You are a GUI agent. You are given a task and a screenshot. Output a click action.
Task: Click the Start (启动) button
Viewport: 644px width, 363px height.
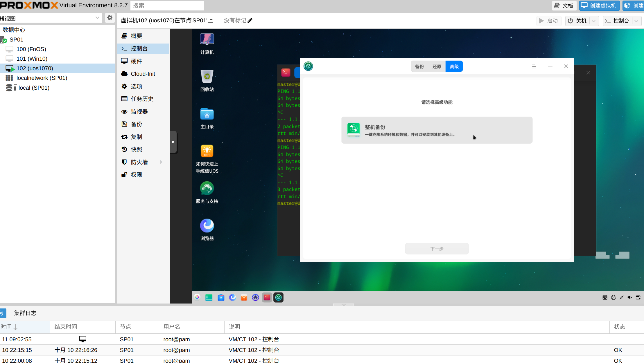pyautogui.click(x=548, y=21)
